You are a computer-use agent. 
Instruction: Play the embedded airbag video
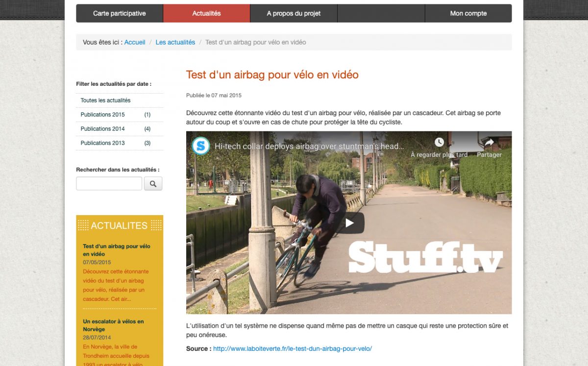coord(349,223)
